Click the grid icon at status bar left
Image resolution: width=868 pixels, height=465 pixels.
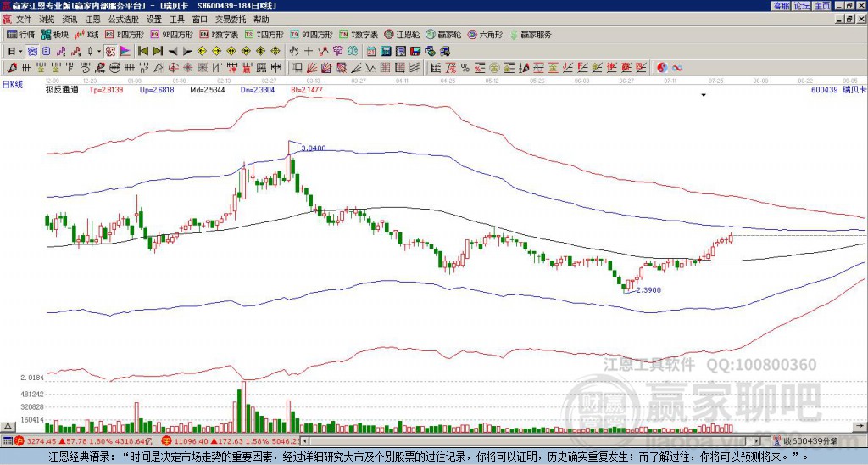pyautogui.click(x=7, y=441)
